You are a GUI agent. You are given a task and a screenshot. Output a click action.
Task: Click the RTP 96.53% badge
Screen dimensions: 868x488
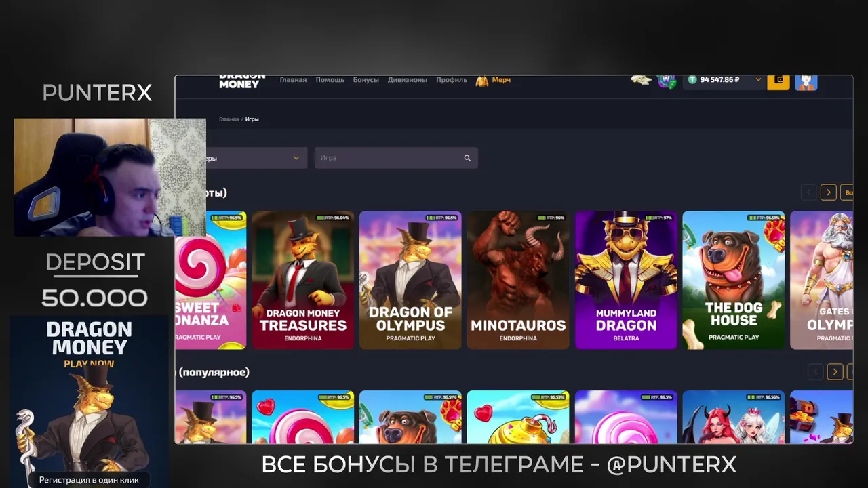(x=549, y=397)
